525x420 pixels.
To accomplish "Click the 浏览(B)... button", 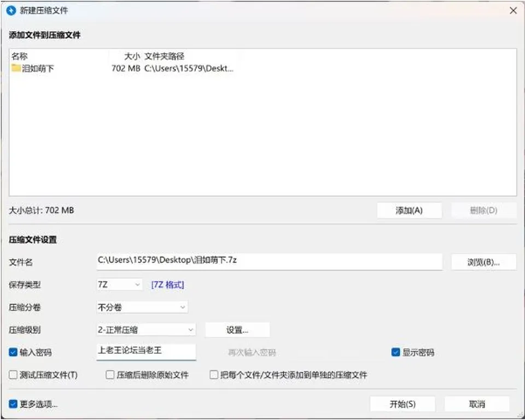I will tap(483, 262).
